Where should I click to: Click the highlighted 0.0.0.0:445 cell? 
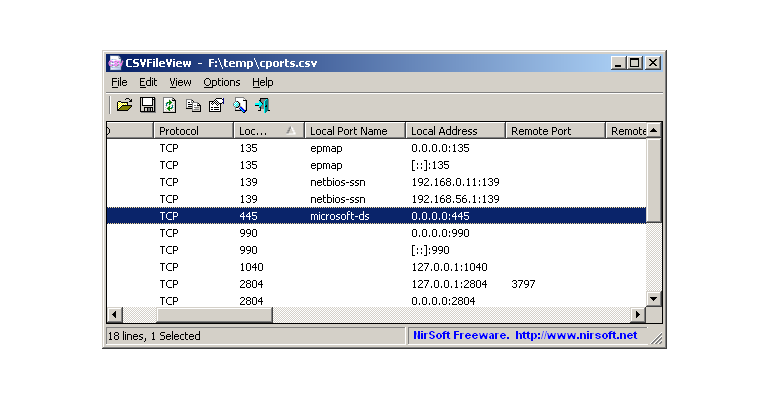(440, 216)
